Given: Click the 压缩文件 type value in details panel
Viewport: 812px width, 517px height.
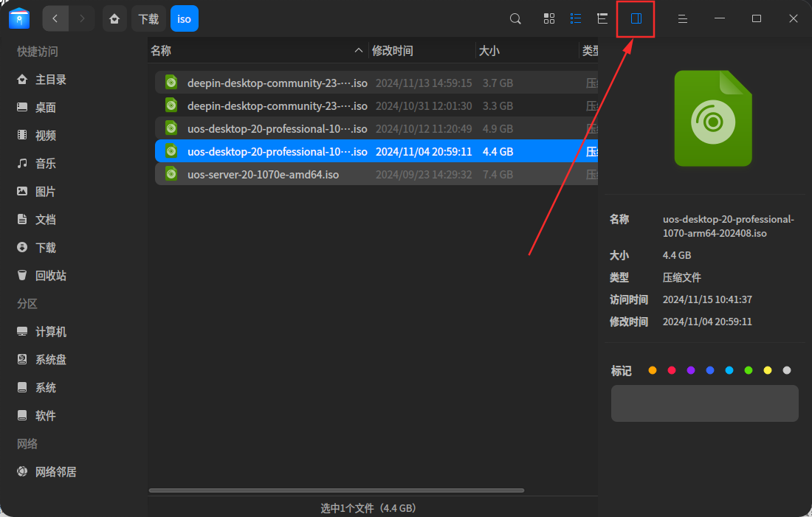Looking at the screenshot, I should click(x=681, y=277).
